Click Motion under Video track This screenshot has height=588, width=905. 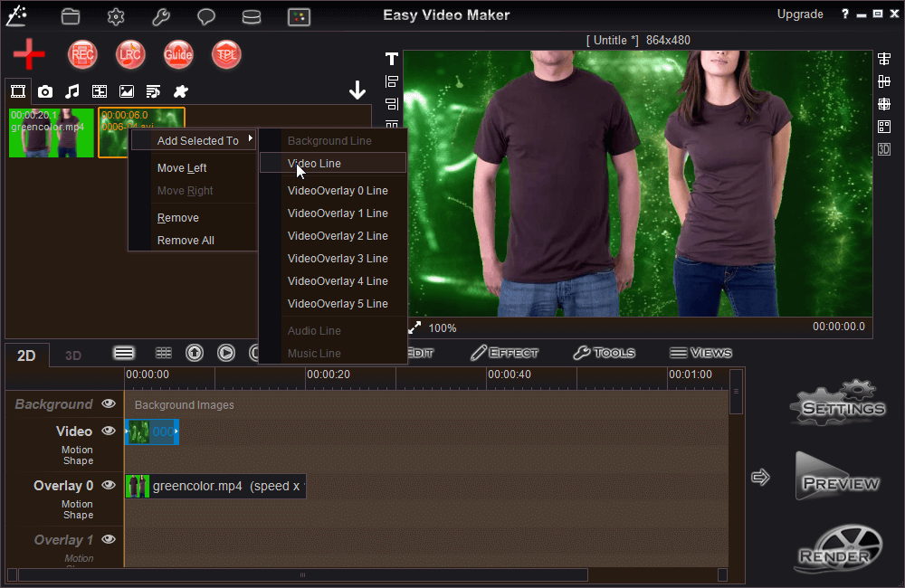[77, 450]
